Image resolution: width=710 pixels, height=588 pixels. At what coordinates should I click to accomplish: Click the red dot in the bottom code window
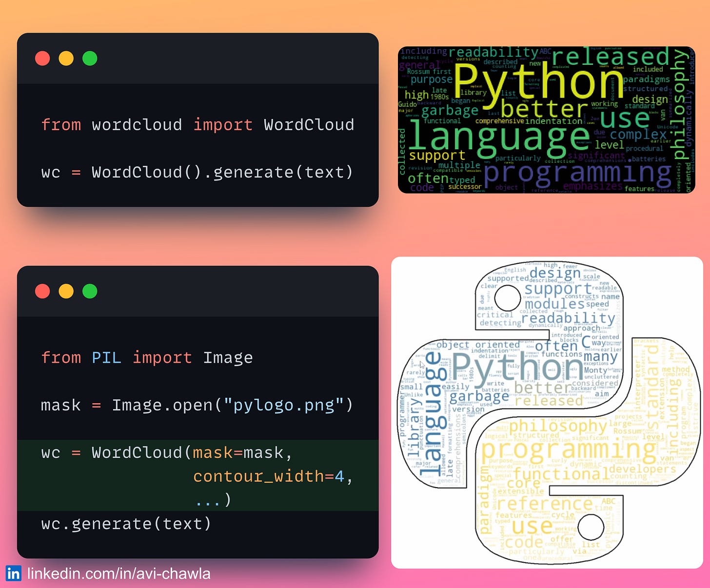[x=42, y=291]
